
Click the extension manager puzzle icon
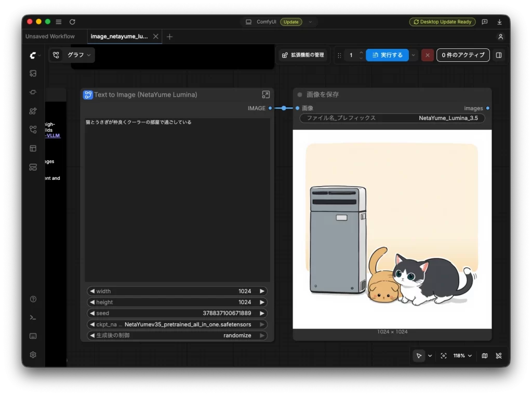tap(285, 55)
